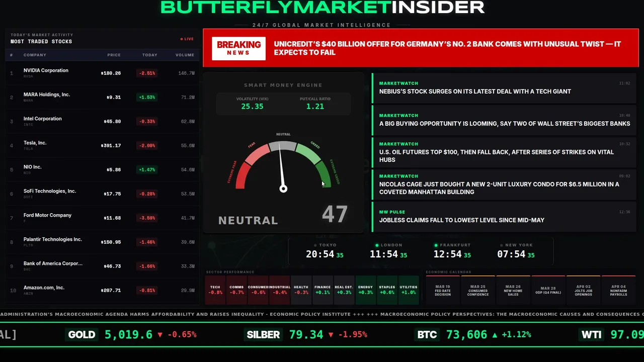Open Mar 26 New Home Sales event
The width and height of the screenshot is (644, 362).
coord(513,290)
